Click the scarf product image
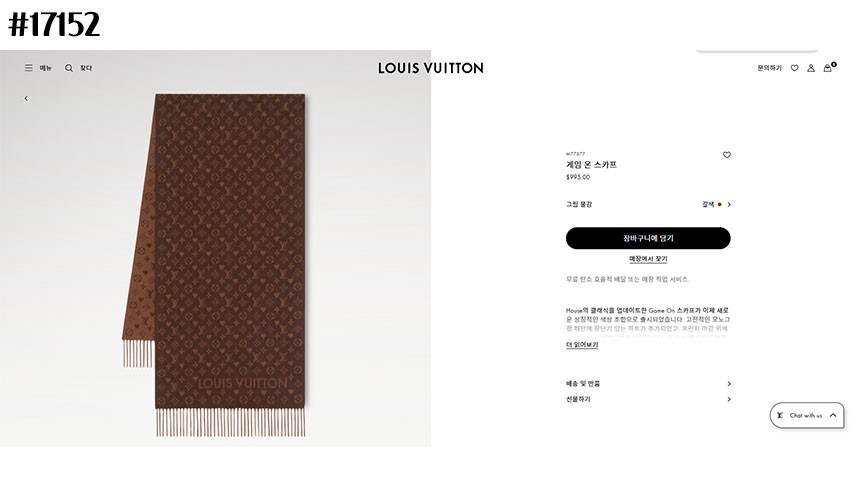The image size is (860, 500). 215,264
